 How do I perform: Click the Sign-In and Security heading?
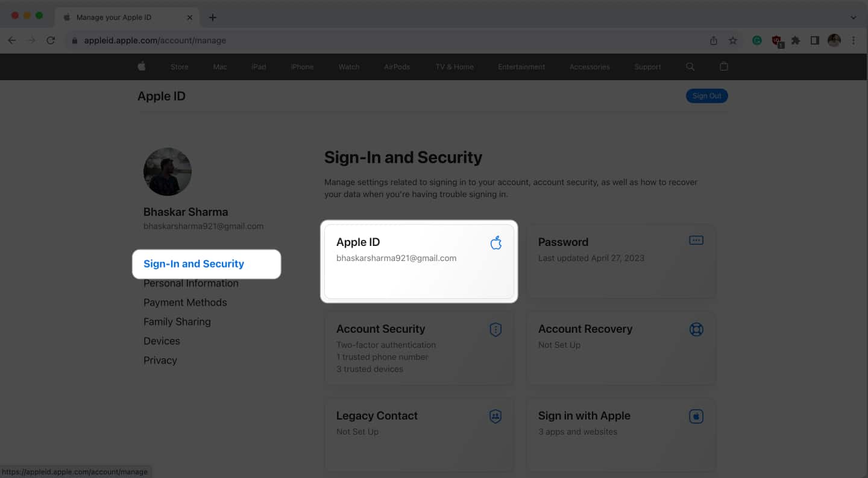[403, 157]
